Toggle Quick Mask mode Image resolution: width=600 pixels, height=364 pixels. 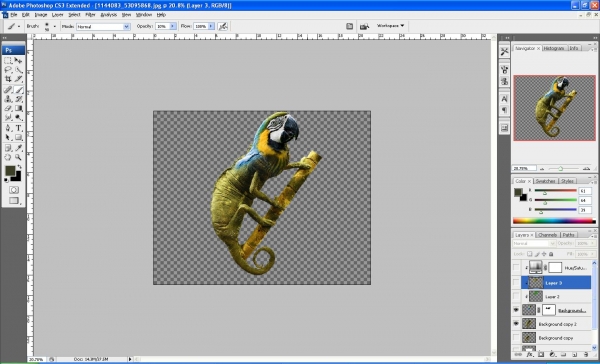[14, 190]
